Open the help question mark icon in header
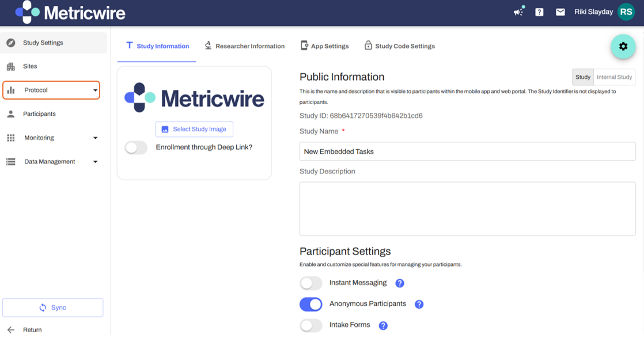This screenshot has width=644, height=342. 539,12
